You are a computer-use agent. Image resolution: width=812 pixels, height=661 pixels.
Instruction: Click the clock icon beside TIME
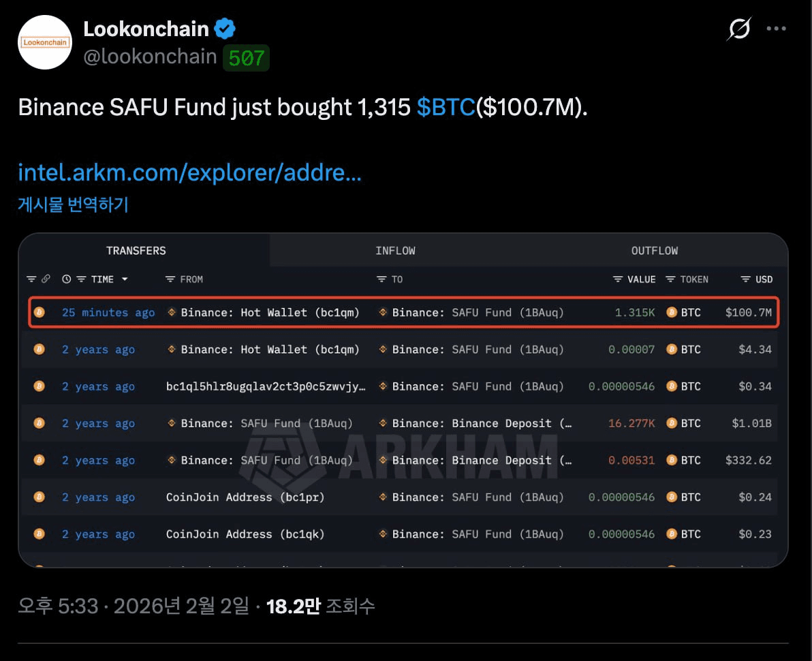pos(66,279)
